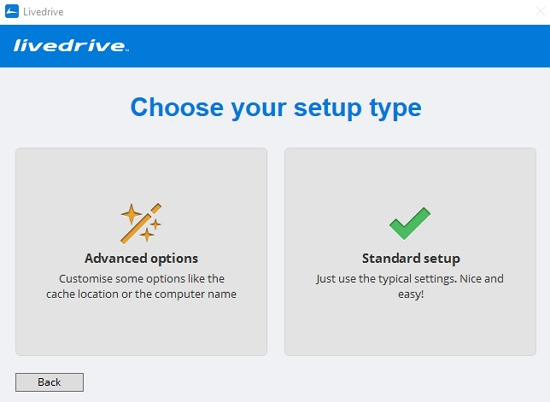Click the 'easy!' text under Standard setup

click(411, 294)
